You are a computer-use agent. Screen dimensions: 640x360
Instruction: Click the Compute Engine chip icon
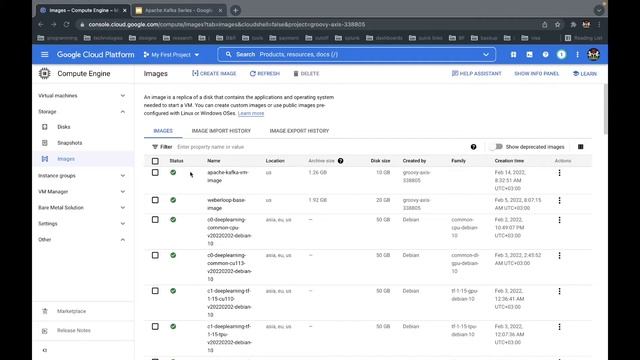pyautogui.click(x=44, y=73)
